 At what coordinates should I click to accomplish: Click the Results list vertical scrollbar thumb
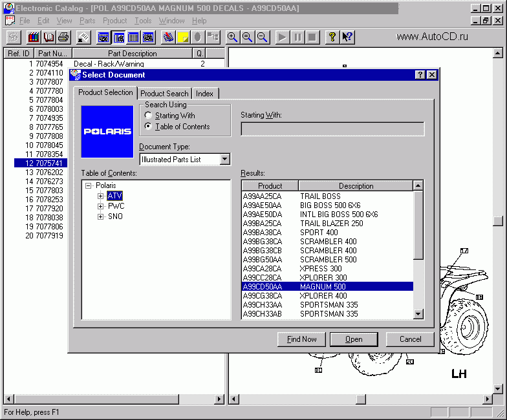coord(418,225)
